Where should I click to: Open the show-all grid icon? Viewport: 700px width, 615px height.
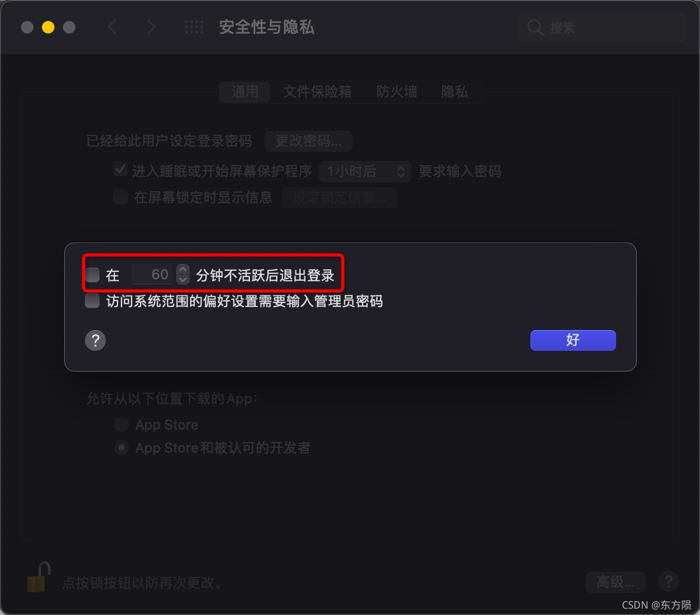(194, 27)
